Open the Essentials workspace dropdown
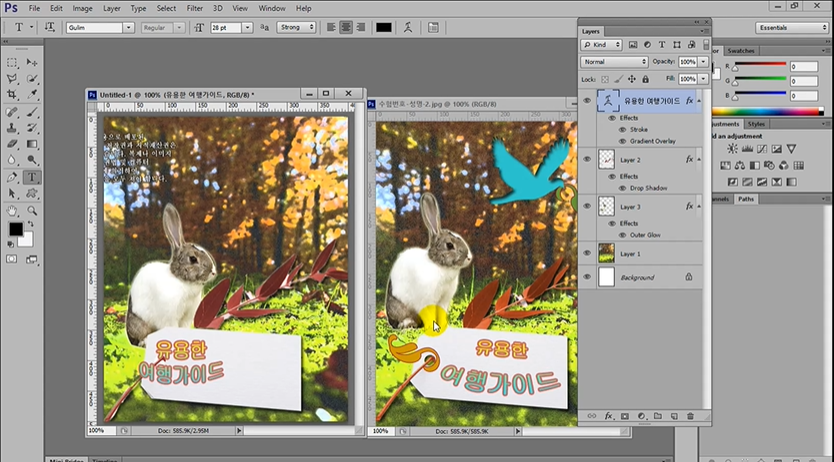Image resolution: width=834 pixels, height=462 pixels. pos(792,28)
